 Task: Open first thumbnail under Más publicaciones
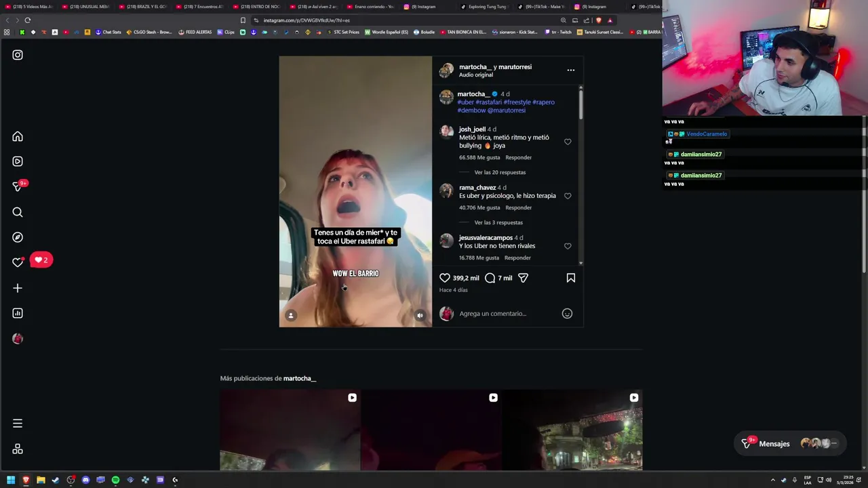(290, 430)
